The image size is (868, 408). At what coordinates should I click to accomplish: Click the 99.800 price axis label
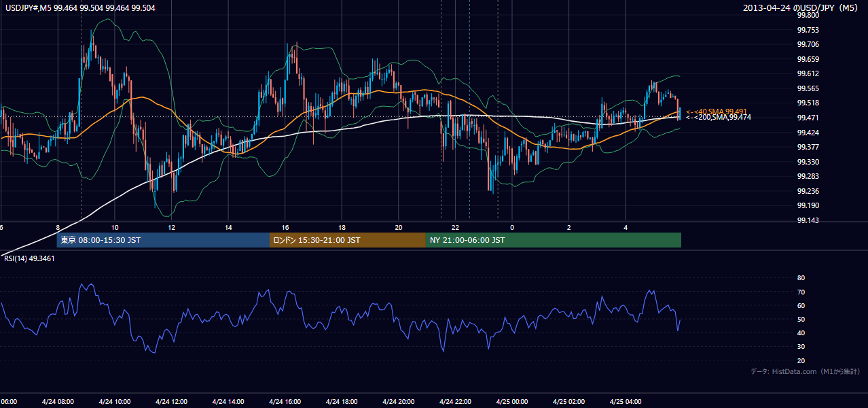pyautogui.click(x=808, y=15)
